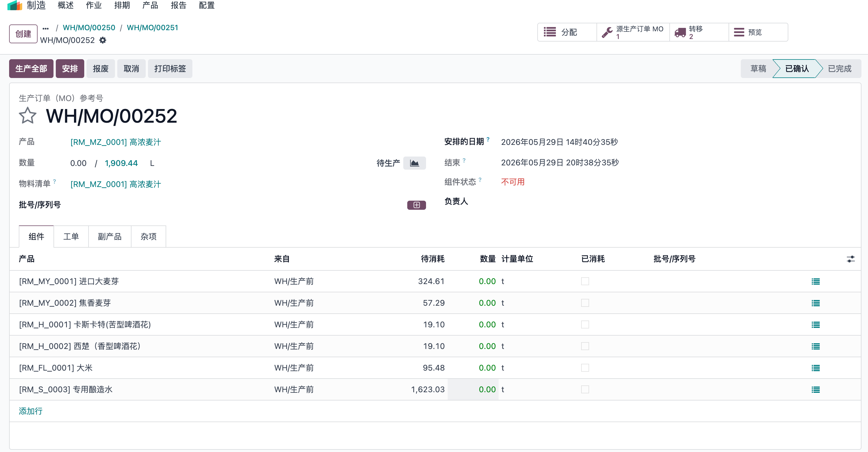
Task: Click the 添加行 add line link
Action: [31, 411]
